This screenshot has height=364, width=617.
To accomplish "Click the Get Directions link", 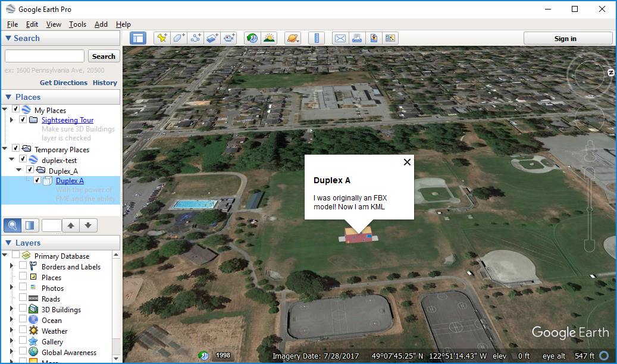I will click(x=63, y=83).
